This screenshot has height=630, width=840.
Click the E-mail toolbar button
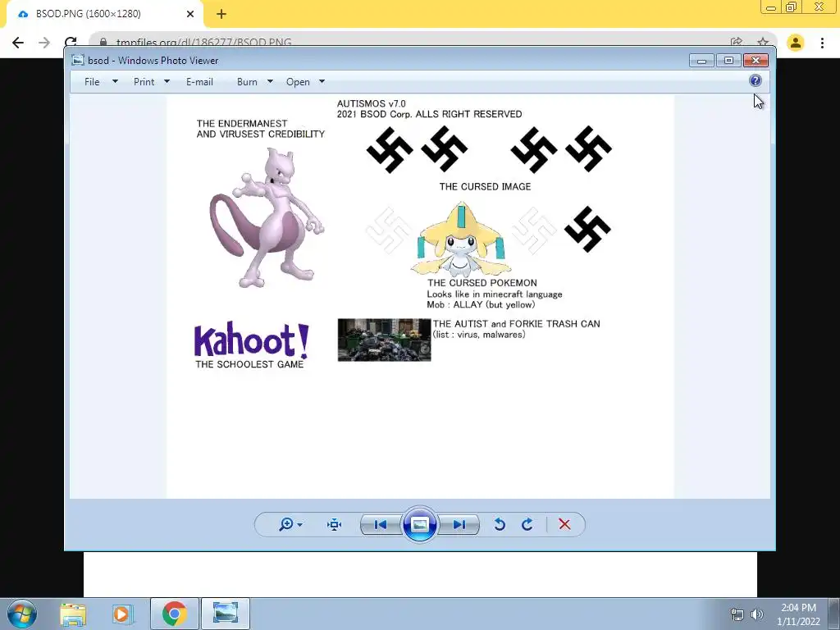[199, 82]
